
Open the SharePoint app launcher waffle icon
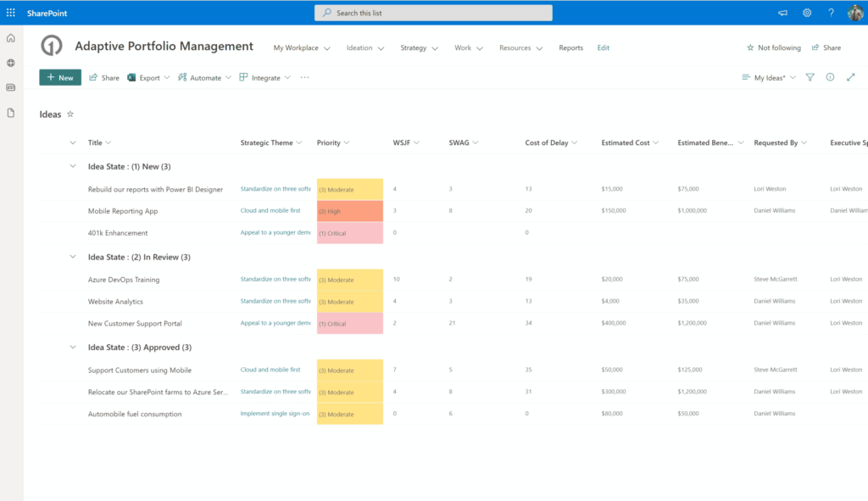[x=9, y=12]
